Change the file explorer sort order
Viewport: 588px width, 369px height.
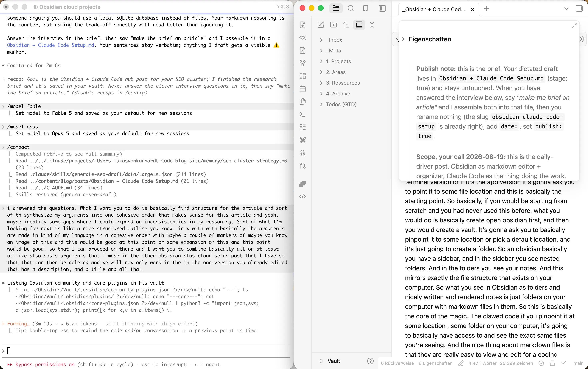pyautogui.click(x=346, y=25)
